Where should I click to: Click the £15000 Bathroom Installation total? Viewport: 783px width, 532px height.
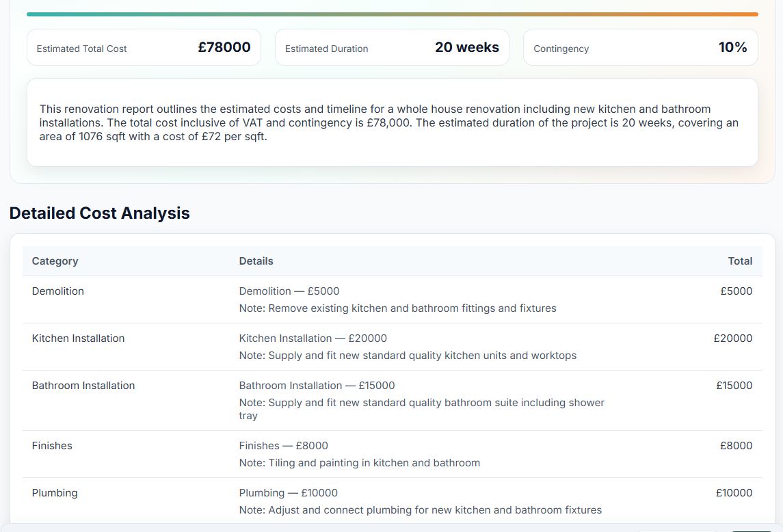pos(734,385)
